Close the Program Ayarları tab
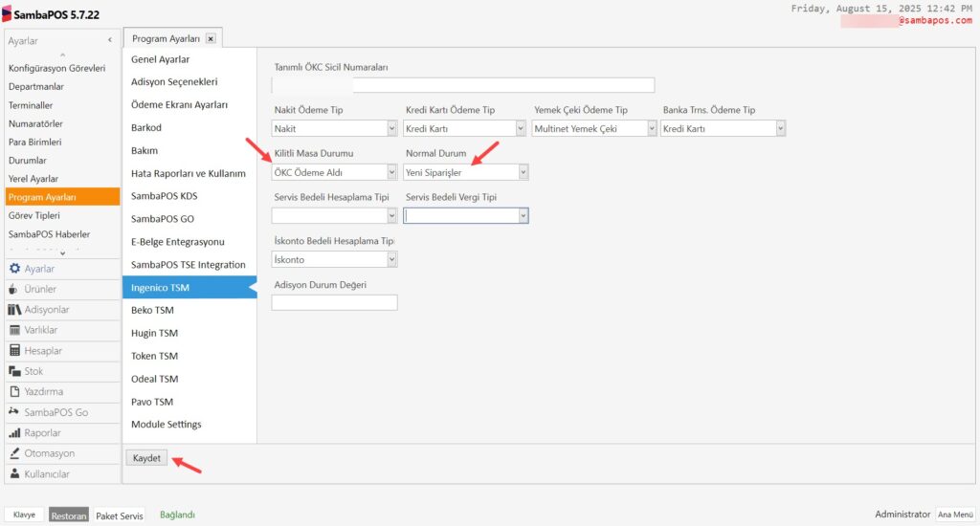 (x=211, y=38)
